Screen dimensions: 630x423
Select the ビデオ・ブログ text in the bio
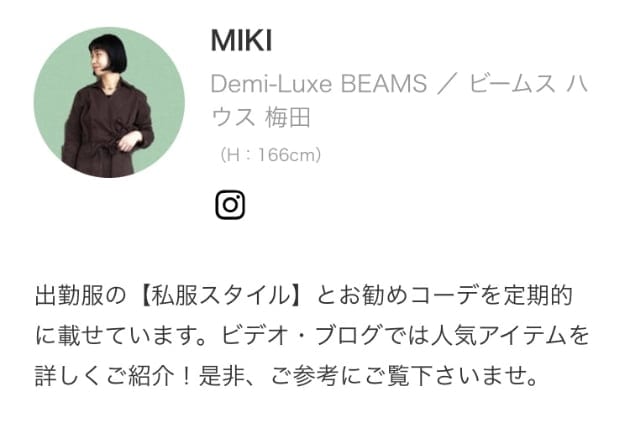coord(300,335)
